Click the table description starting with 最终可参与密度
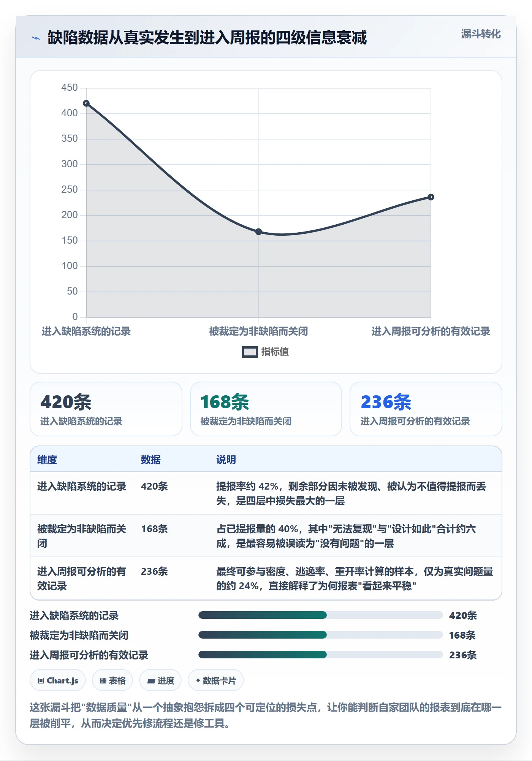 355,579
